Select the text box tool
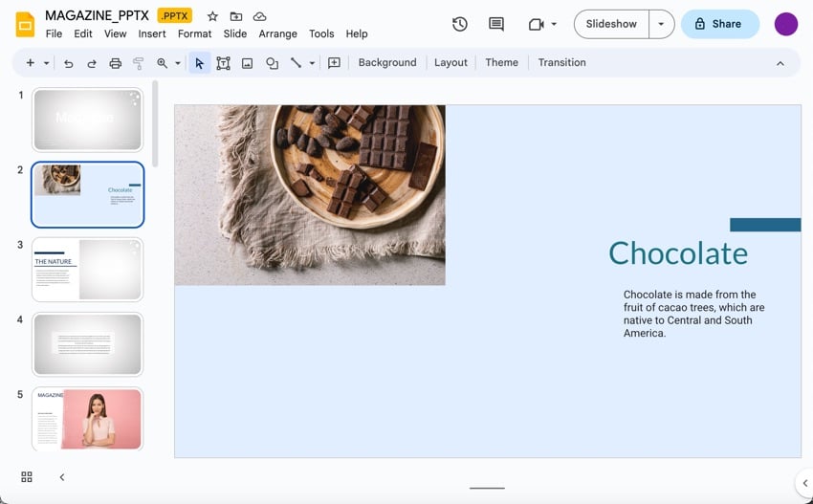The image size is (813, 504). click(x=223, y=63)
